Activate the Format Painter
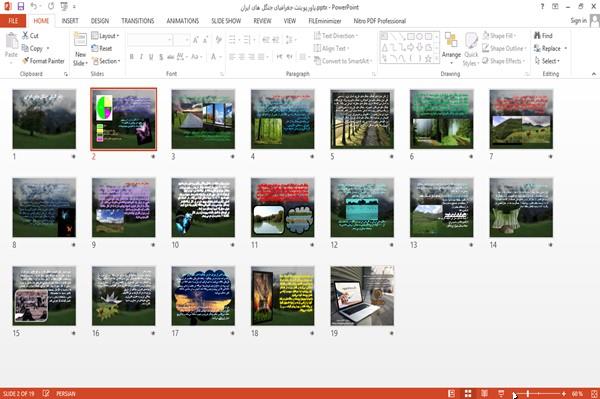This screenshot has height=399, width=600. (x=43, y=61)
